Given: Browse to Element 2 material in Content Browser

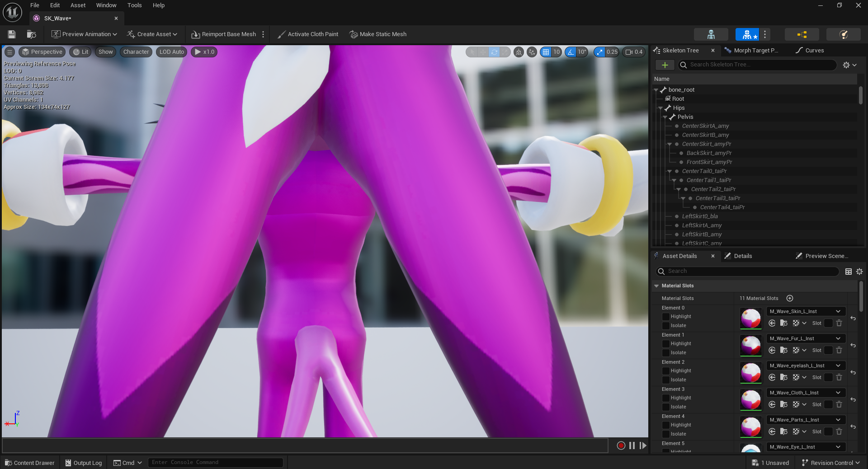Looking at the screenshot, I should click(x=784, y=377).
